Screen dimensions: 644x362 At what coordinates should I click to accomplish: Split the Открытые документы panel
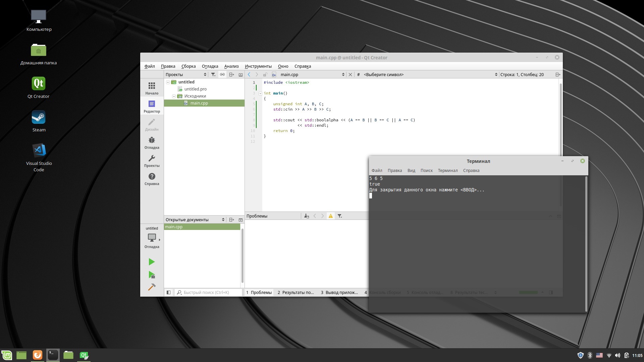[x=231, y=220]
